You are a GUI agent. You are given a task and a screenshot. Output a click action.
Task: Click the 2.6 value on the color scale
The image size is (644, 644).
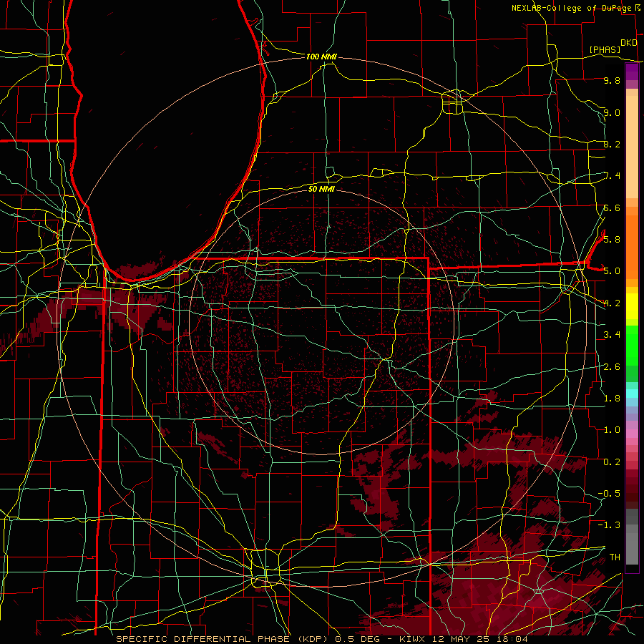coord(612,366)
